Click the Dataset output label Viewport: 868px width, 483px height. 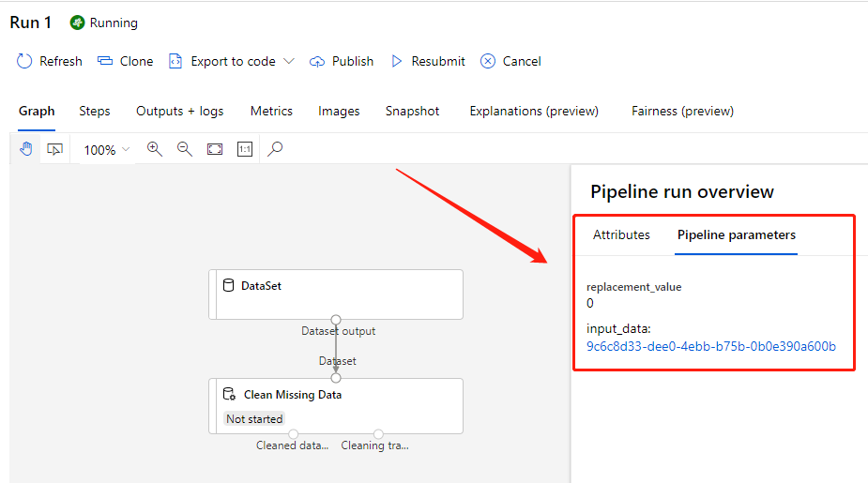coord(338,331)
